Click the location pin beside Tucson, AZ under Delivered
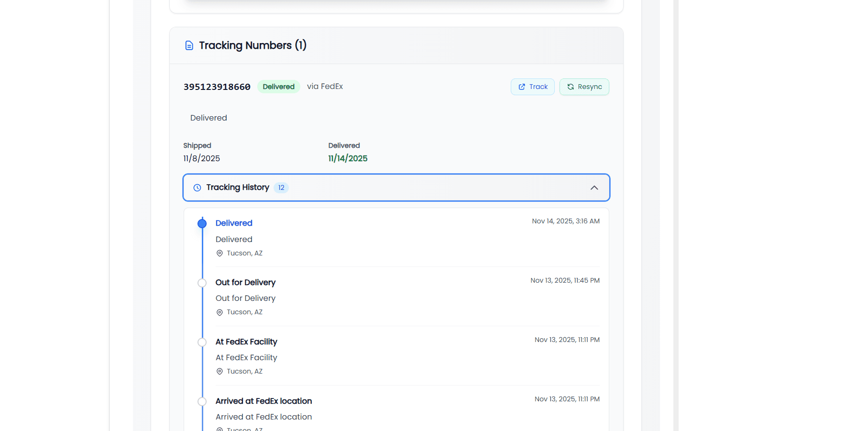Screen dimensions: 868x431 tap(220, 253)
